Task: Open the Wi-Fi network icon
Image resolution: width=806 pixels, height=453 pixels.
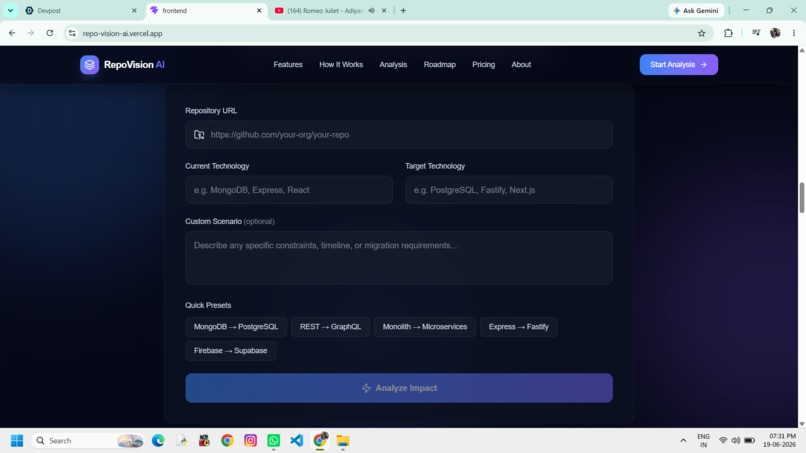Action: pyautogui.click(x=723, y=441)
